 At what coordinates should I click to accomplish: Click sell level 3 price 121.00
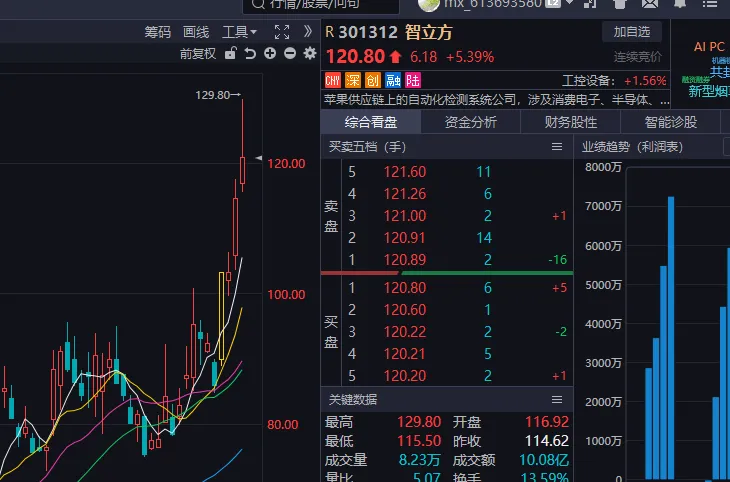click(405, 216)
